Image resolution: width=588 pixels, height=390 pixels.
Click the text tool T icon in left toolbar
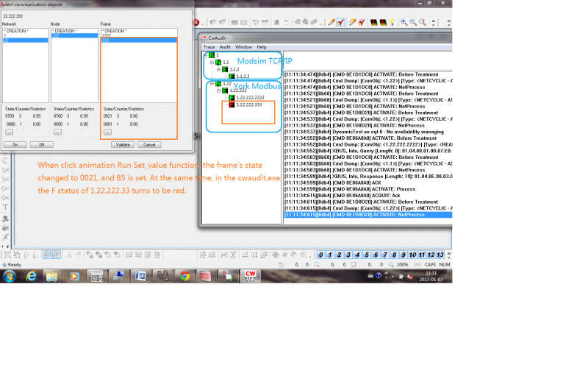click(6, 207)
